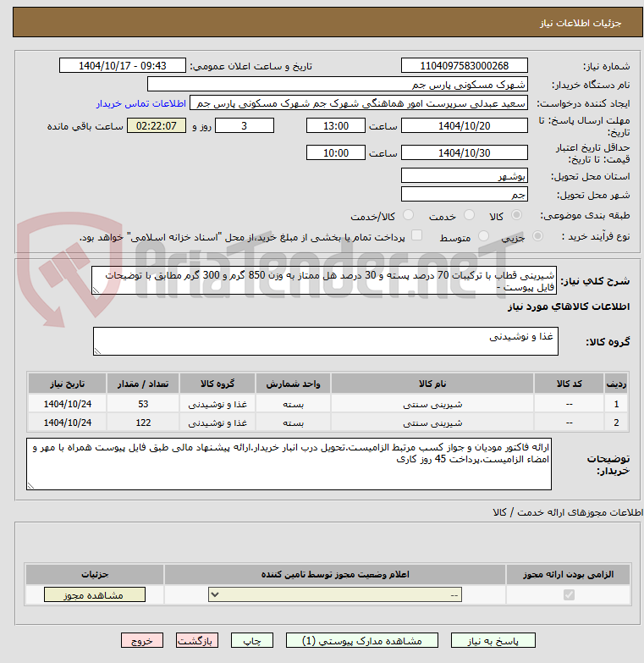Image resolution: width=644 pixels, height=663 pixels.
Task: Click the announcement date field 1404/10/17 - 09:43
Action: 123,65
